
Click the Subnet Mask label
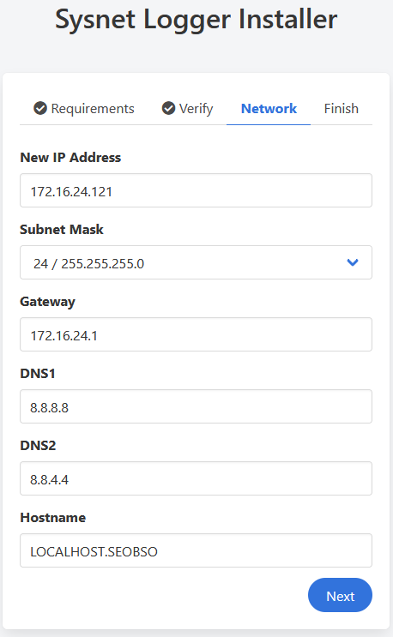click(62, 229)
